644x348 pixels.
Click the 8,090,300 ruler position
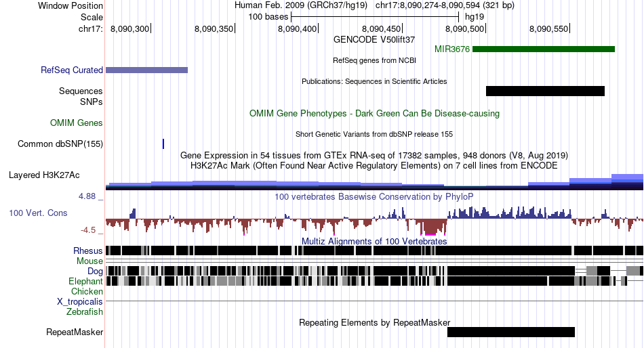tap(129, 28)
